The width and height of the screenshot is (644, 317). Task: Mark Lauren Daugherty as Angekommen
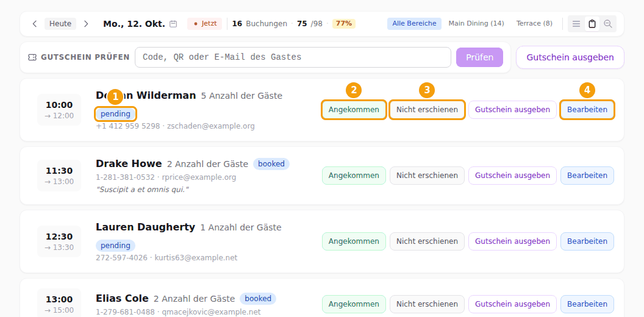[354, 241]
